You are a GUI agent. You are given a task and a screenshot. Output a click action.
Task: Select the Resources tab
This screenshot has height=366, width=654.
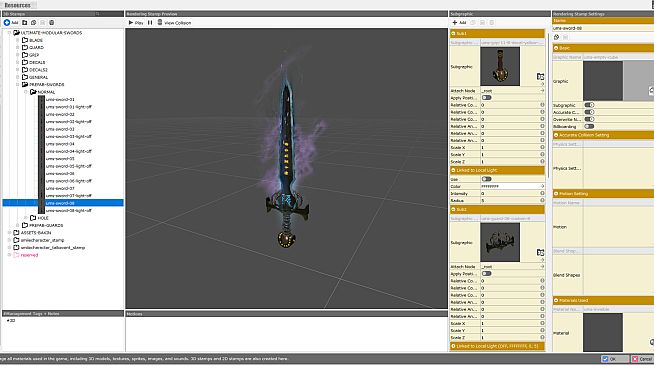pyautogui.click(x=18, y=5)
